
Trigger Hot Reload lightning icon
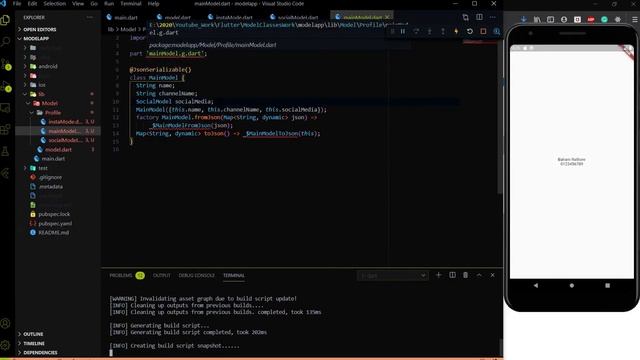(x=456, y=31)
